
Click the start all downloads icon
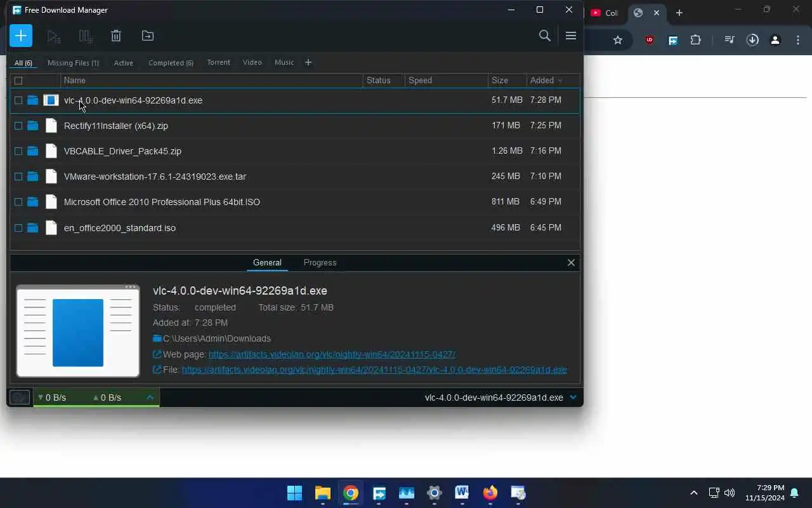coord(54,36)
